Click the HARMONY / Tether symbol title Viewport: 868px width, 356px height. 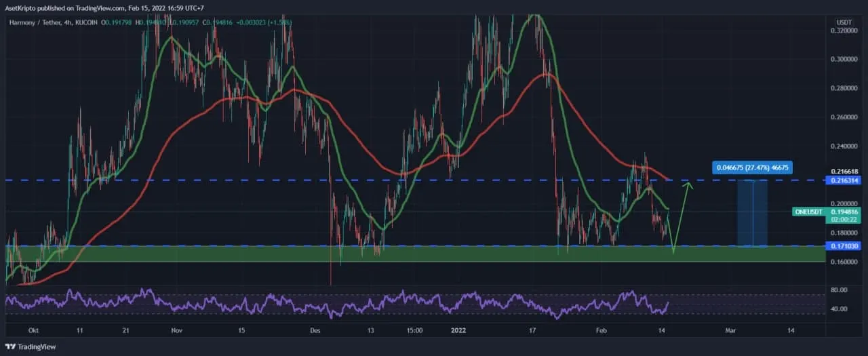pyautogui.click(x=34, y=23)
